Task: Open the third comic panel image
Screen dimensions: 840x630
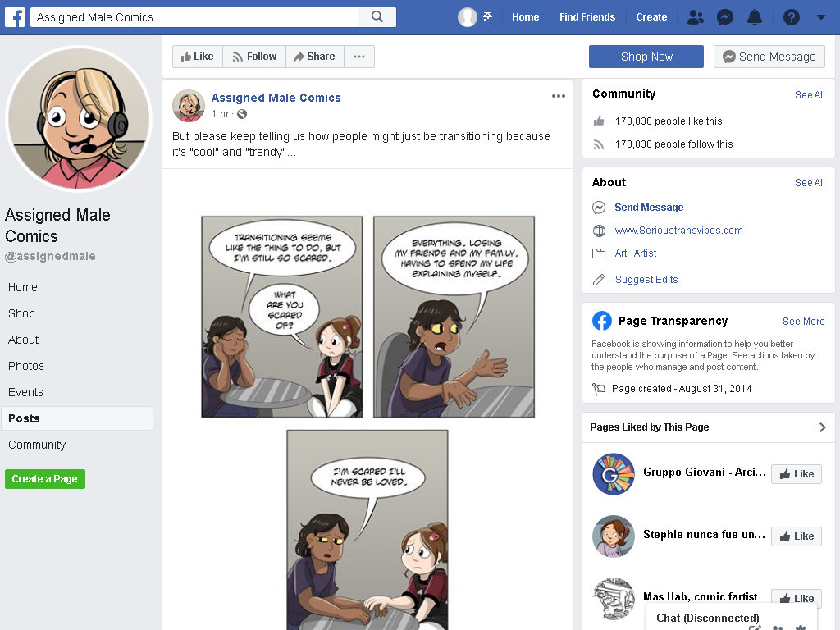Action: pos(367,530)
